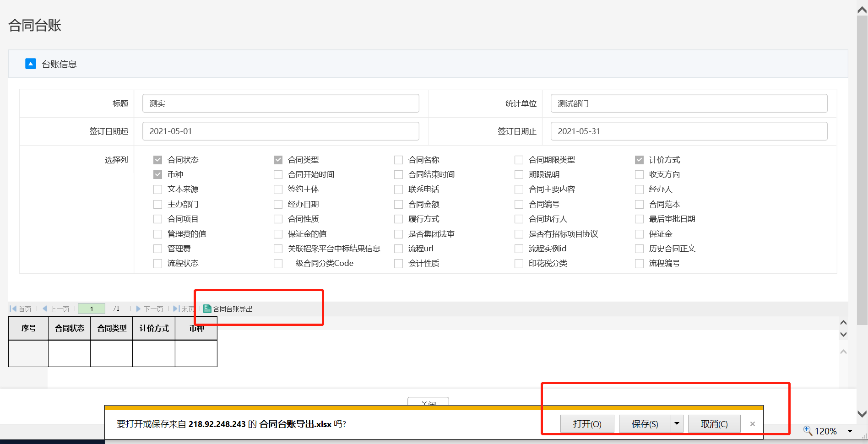Click the 保存(S) save button
This screenshot has width=868, height=444.
[645, 424]
